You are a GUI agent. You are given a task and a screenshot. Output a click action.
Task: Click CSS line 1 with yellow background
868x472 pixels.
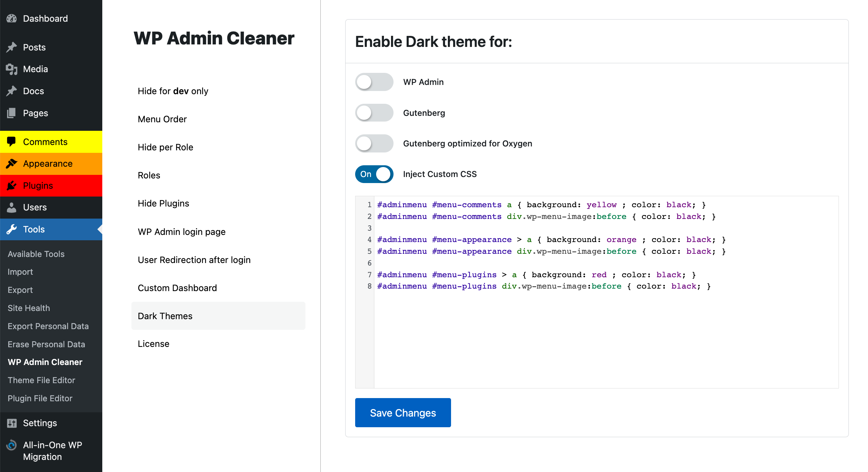[x=541, y=205]
